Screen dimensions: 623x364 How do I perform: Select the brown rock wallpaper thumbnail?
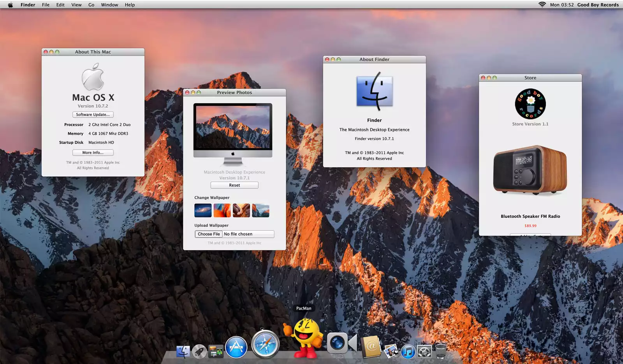pyautogui.click(x=241, y=210)
